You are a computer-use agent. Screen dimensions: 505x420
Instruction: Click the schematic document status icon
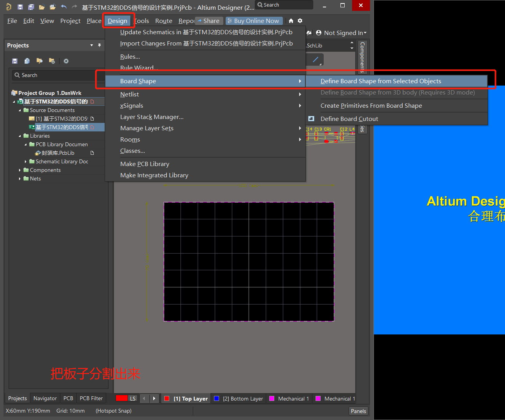click(x=92, y=119)
